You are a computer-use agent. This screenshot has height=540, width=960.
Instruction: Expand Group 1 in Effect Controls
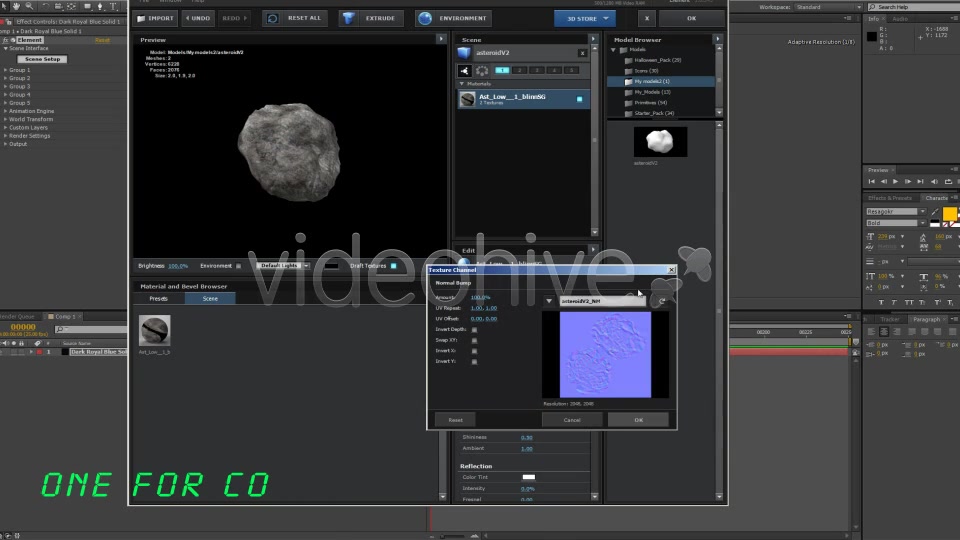tap(6, 70)
